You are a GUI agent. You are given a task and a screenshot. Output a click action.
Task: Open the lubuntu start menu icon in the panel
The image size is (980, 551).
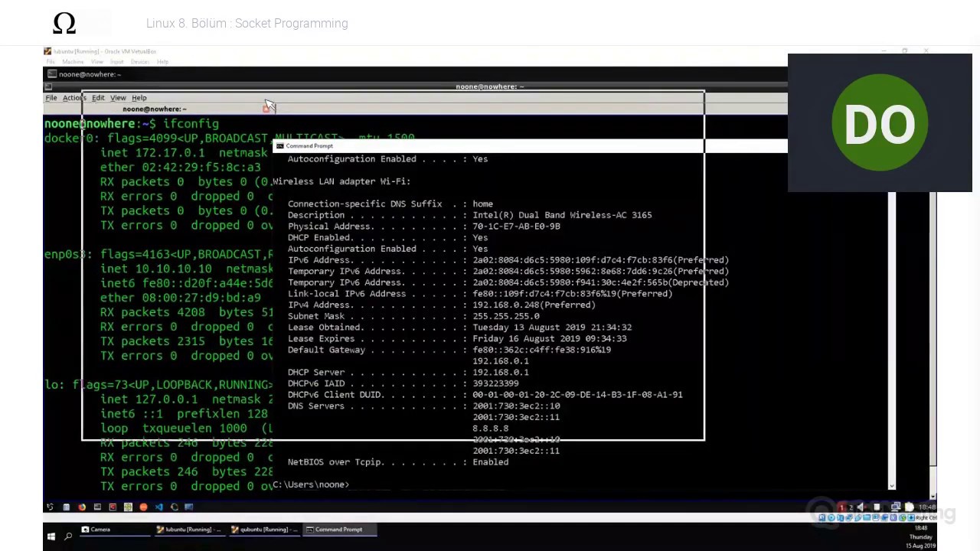[50, 507]
